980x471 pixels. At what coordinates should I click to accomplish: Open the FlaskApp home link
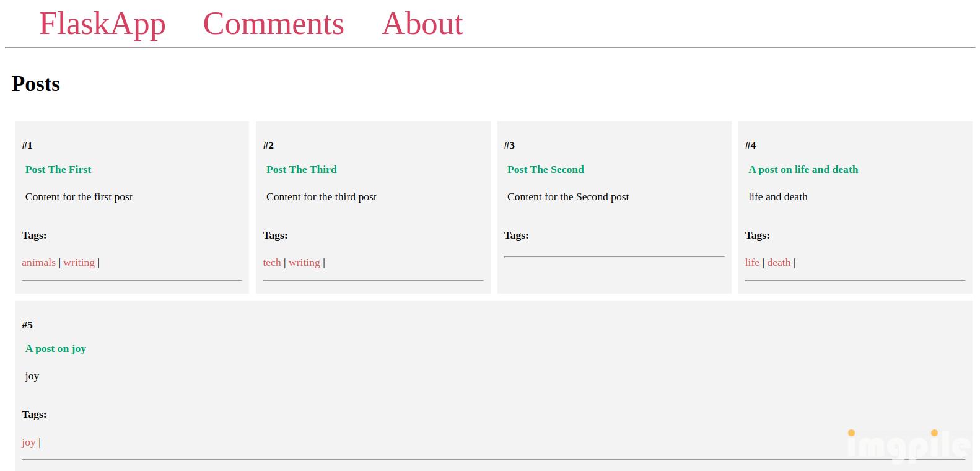coord(102,24)
